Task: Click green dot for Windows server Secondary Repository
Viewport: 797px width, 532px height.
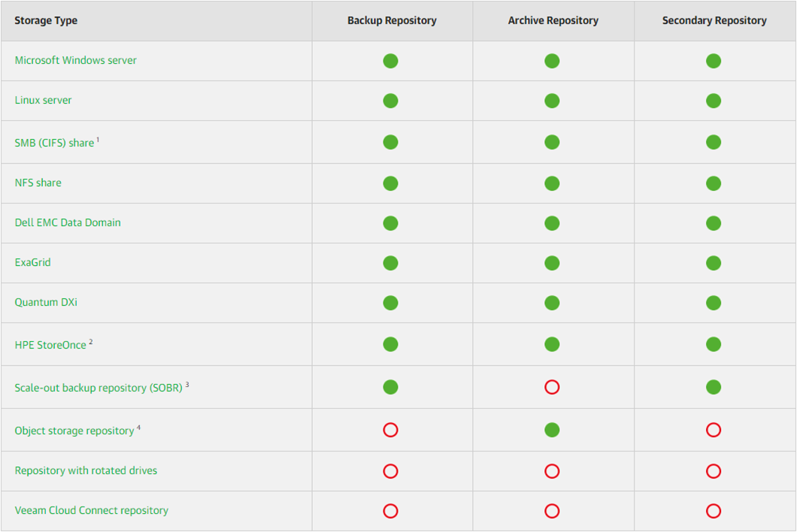Action: (x=714, y=61)
